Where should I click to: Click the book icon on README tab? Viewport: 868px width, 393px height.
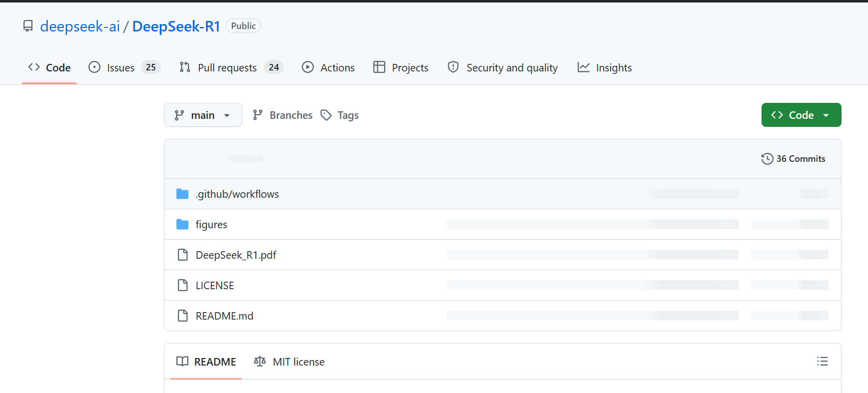[x=182, y=362]
